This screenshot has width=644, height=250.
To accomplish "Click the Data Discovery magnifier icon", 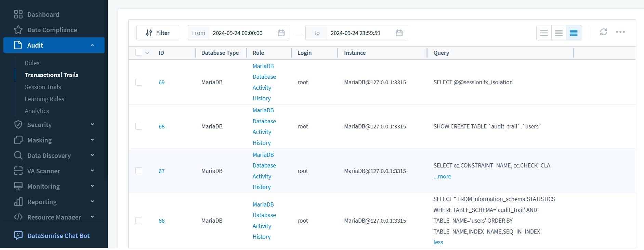I will pyautogui.click(x=18, y=155).
